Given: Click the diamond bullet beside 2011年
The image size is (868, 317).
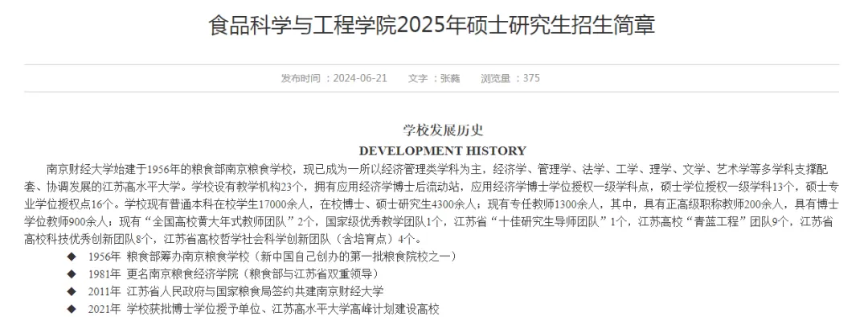Looking at the screenshot, I should [x=72, y=291].
